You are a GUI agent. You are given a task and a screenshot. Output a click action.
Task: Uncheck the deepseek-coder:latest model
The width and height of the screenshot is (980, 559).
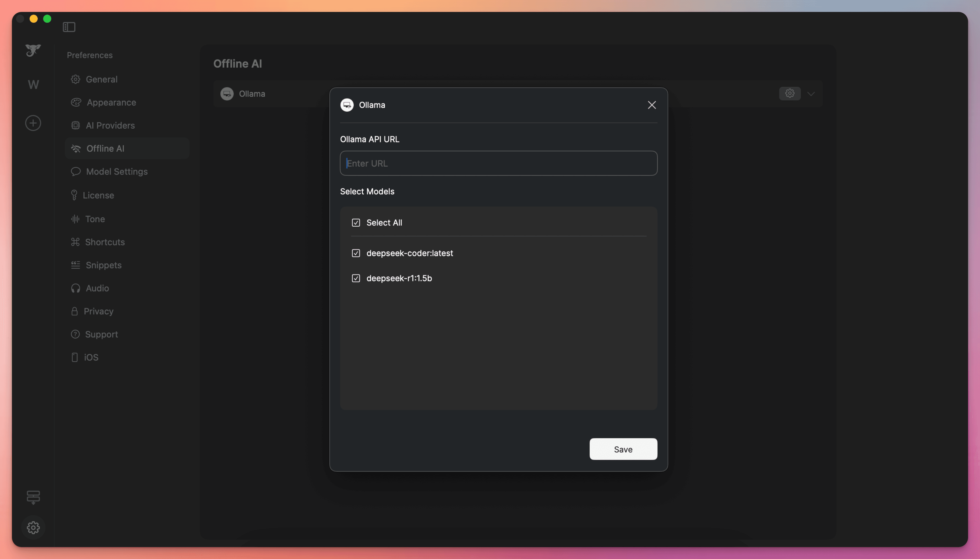[x=356, y=253]
